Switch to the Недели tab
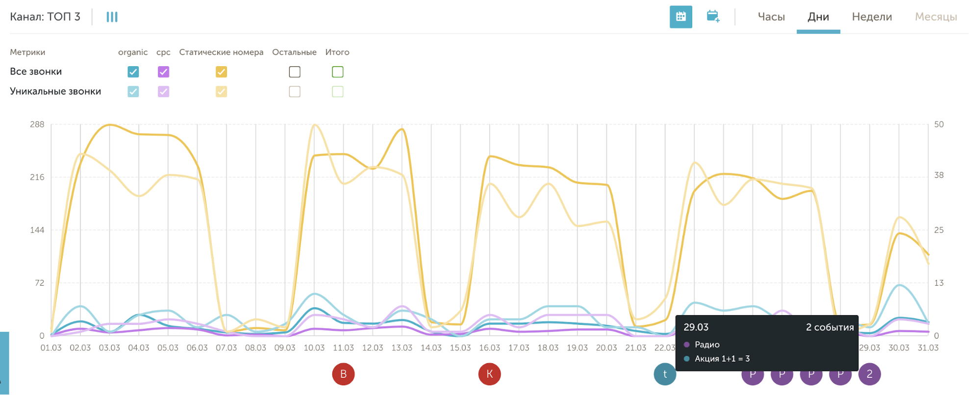 point(872,17)
